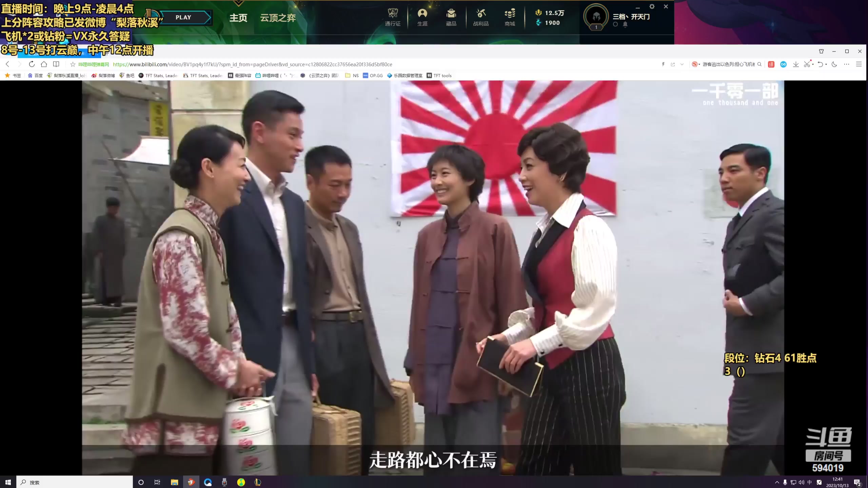Open the OP.GG bookmark
This screenshot has width=868, height=488.
tap(373, 76)
